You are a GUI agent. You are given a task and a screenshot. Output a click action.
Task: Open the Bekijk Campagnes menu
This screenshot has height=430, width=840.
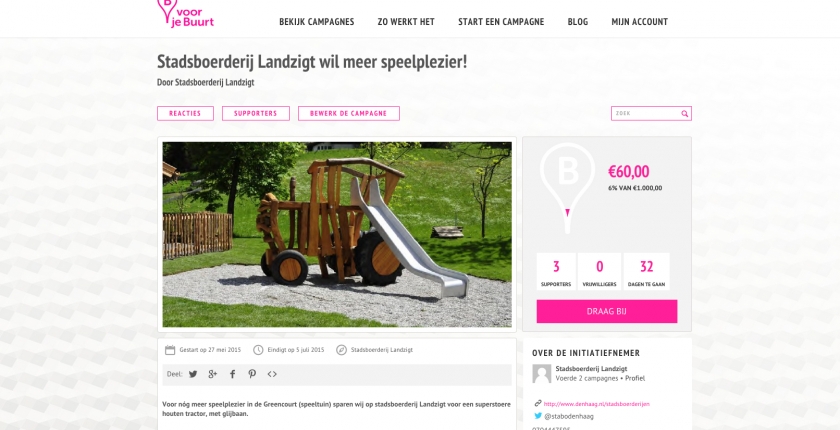coord(317,22)
